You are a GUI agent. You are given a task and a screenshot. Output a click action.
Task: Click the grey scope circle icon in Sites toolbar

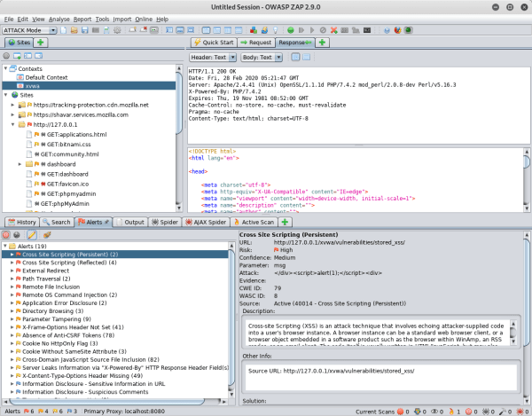coord(6,56)
